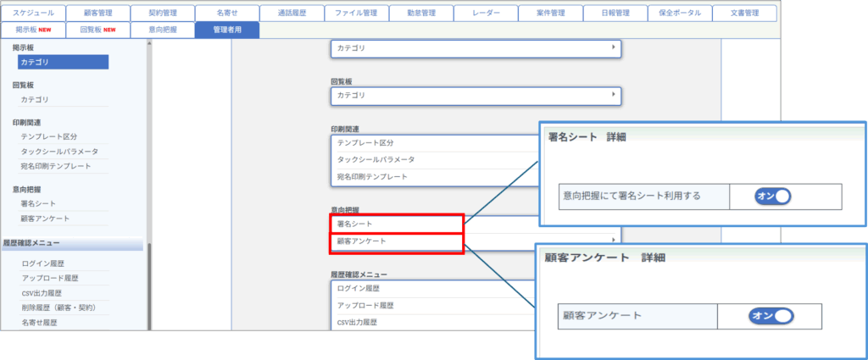The height and width of the screenshot is (360, 868).
Task: Open the 意向把握 tab
Action: [x=162, y=30]
